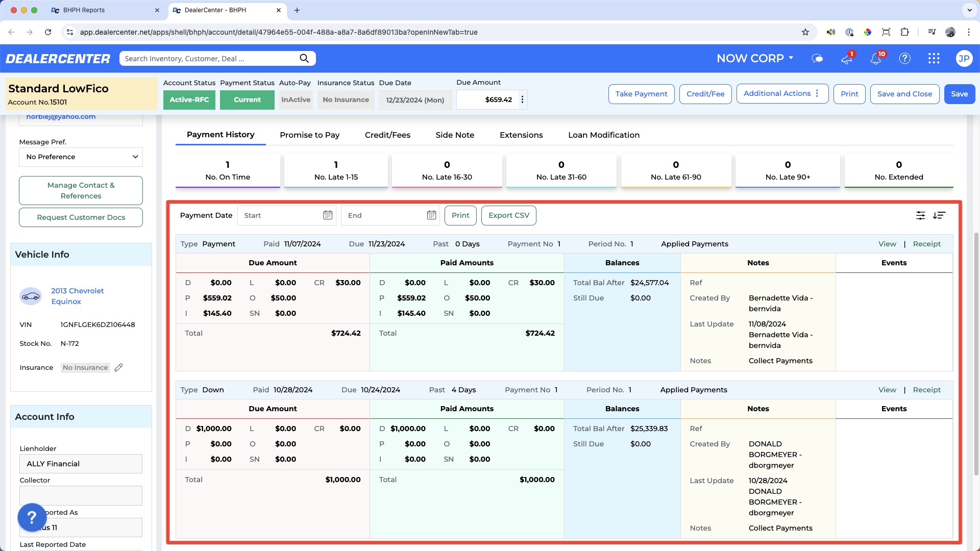980x551 pixels.
Task: Click Manage Contact & References
Action: pos(81,190)
